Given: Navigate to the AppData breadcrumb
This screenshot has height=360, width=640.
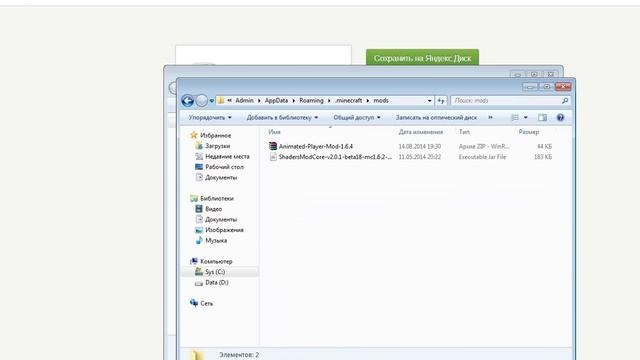Looking at the screenshot, I should 276,100.
